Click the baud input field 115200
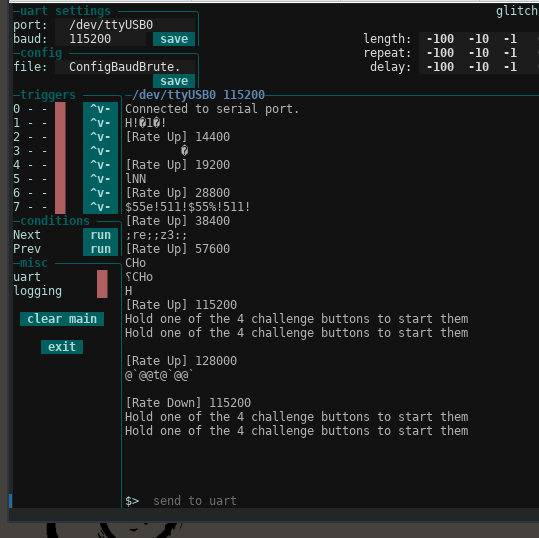The height and width of the screenshot is (538, 539). point(101,39)
